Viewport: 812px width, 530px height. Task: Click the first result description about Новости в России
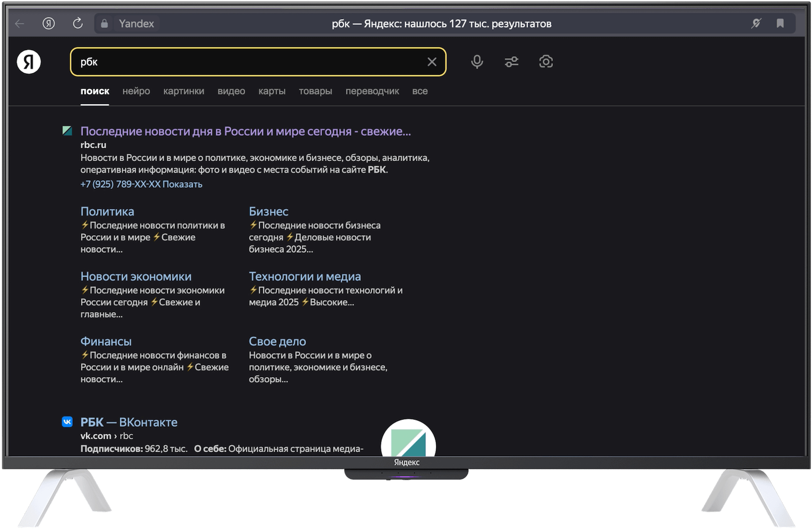[x=255, y=164]
